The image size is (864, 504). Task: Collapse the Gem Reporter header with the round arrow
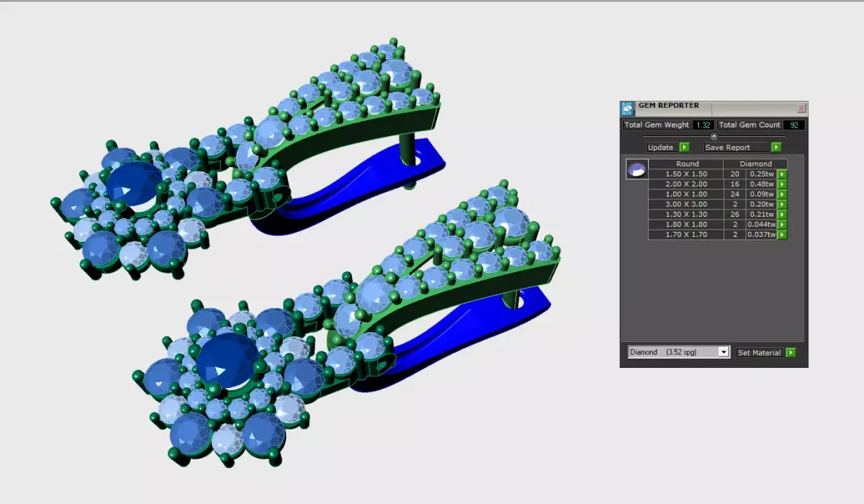(x=714, y=136)
